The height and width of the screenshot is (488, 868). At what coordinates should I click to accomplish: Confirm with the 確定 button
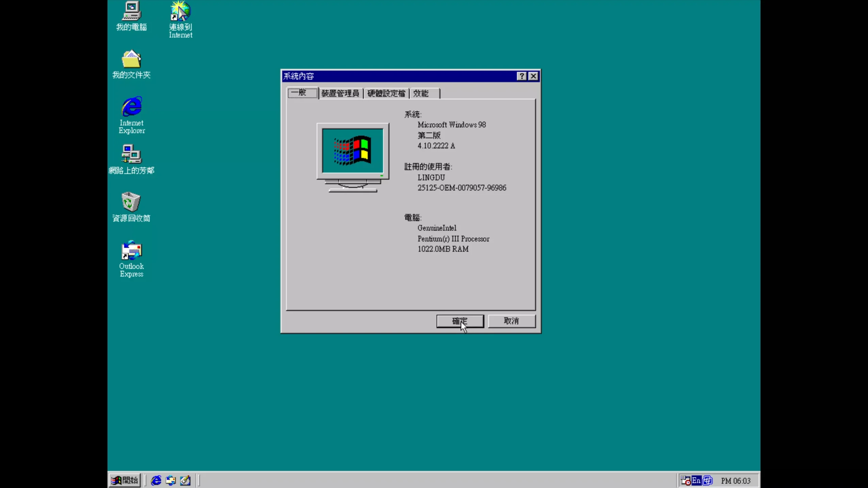click(460, 321)
